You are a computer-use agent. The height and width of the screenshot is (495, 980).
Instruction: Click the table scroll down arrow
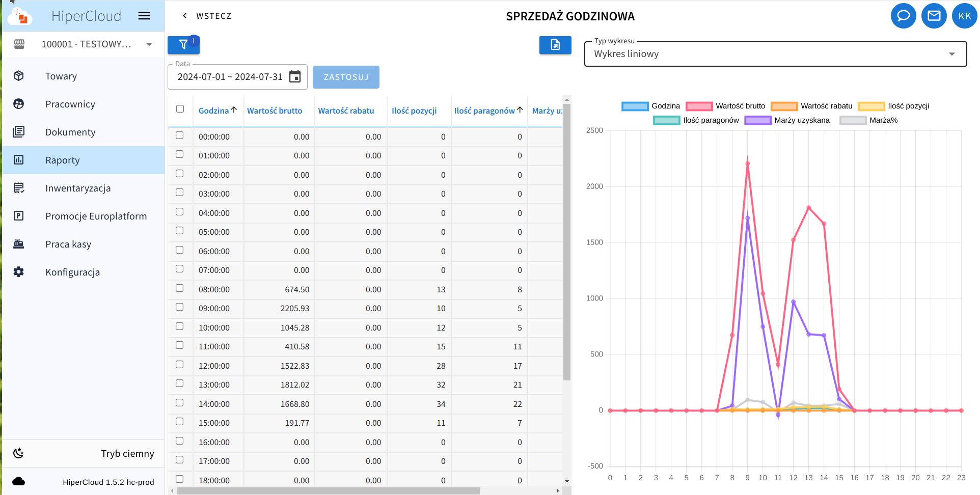point(567,481)
